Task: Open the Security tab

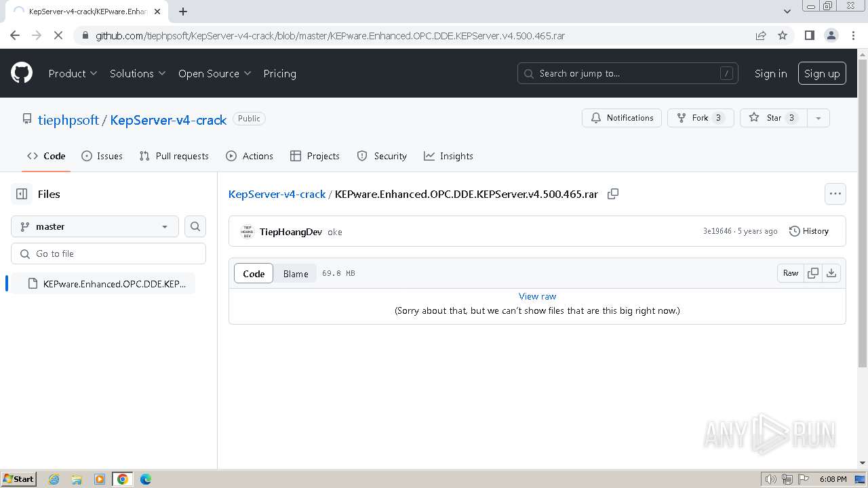Action: coord(382,156)
